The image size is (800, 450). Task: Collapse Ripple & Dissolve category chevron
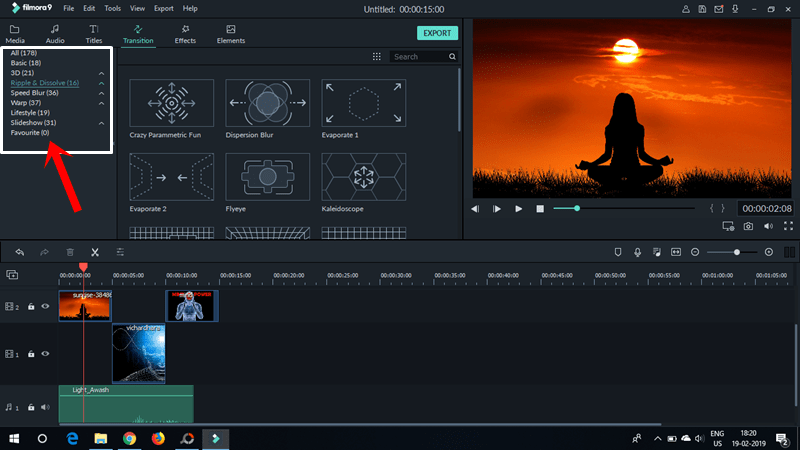pos(102,83)
